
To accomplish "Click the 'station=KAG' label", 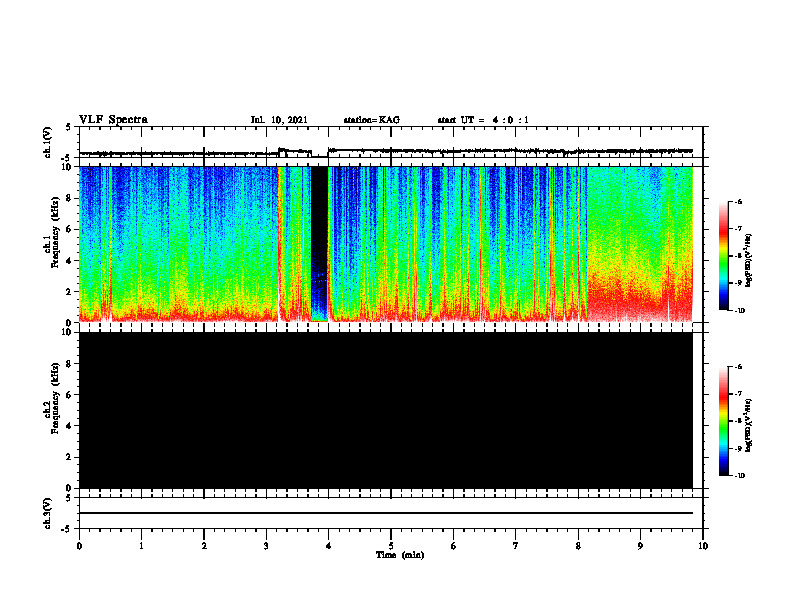I will point(372,120).
